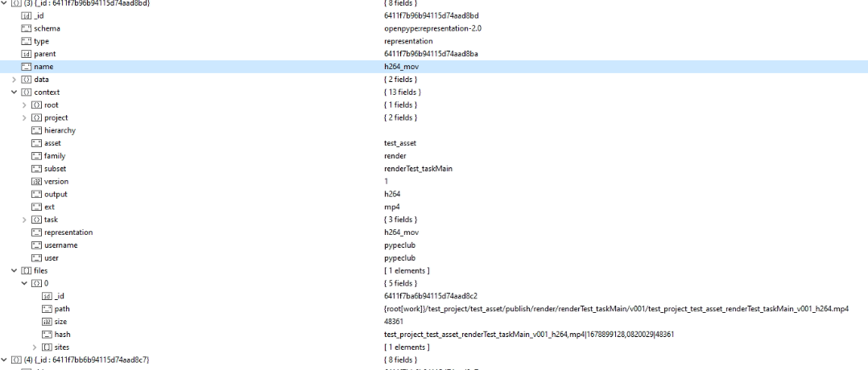Select the hash value string
868x370 pixels.
click(x=529, y=334)
